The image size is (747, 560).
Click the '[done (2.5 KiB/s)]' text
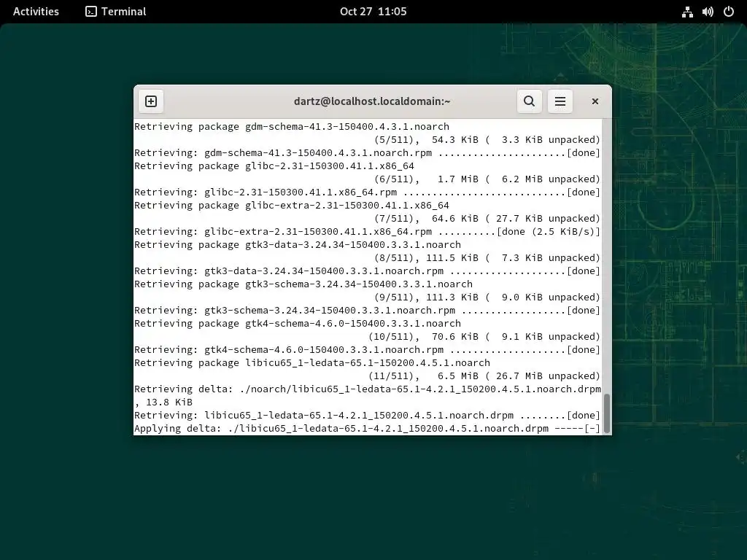(549, 232)
